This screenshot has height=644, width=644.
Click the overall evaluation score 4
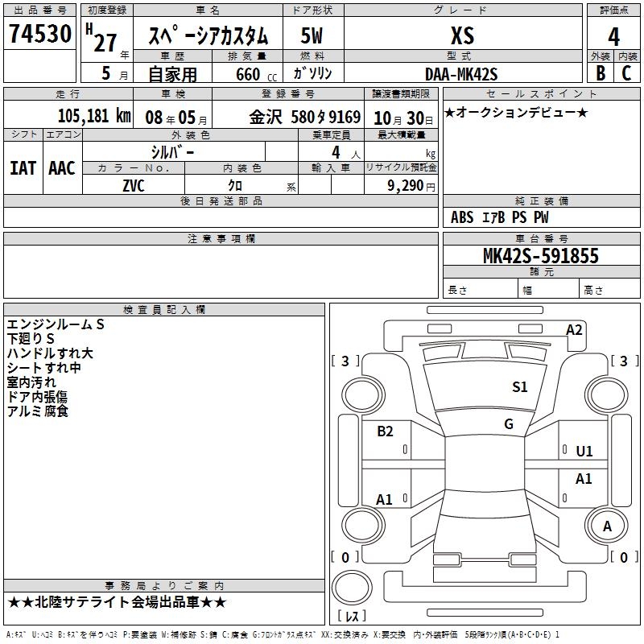click(x=613, y=36)
